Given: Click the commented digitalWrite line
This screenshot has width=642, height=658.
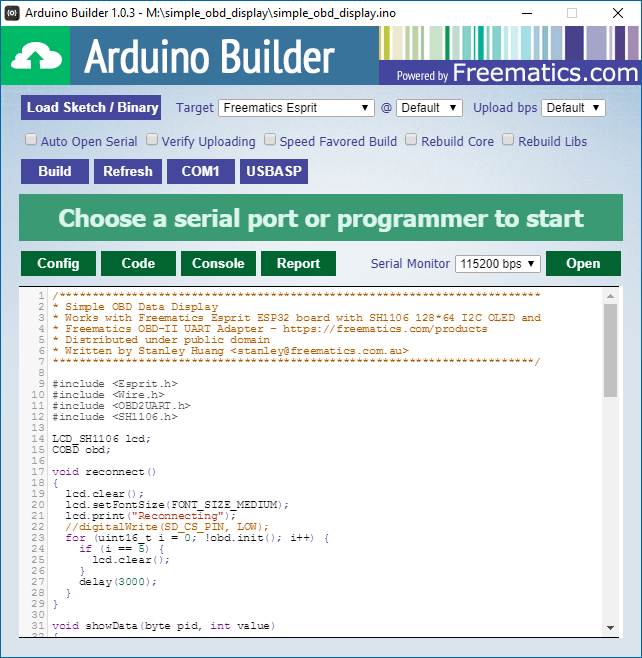Looking at the screenshot, I should coord(167,527).
